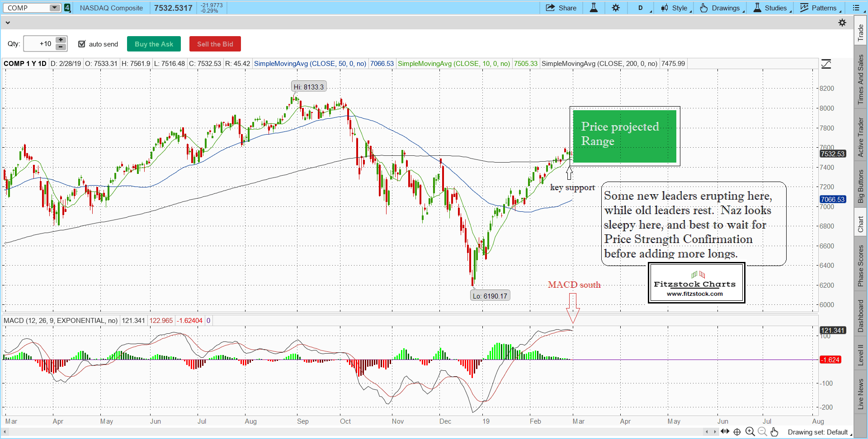The image size is (868, 439).
Task: Open the trade bar settings gear
Action: 842,23
